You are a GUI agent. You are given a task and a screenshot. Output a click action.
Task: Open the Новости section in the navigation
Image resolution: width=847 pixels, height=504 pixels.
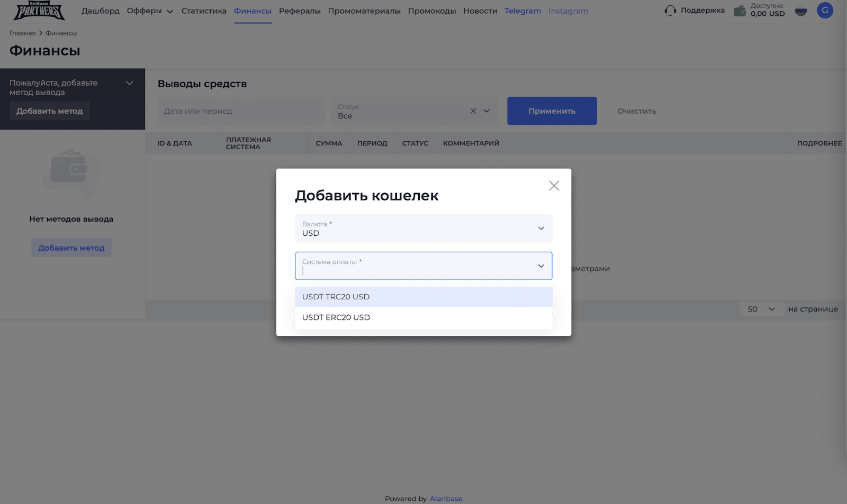pyautogui.click(x=480, y=11)
